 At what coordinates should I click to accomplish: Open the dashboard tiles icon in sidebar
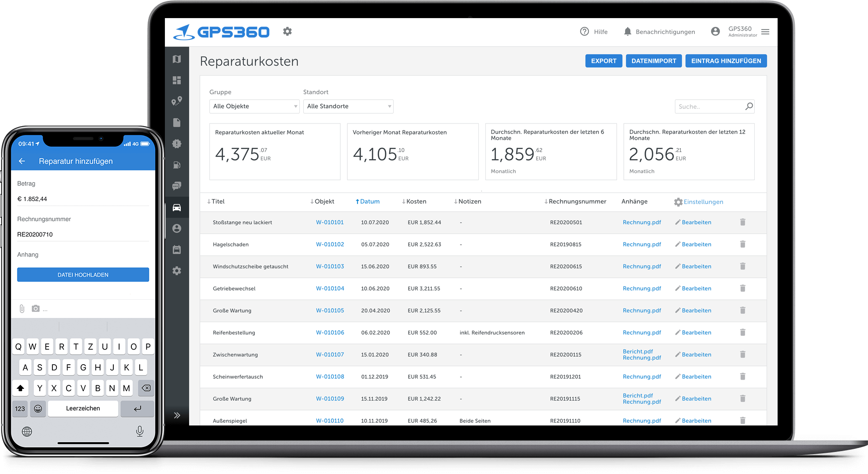tap(177, 80)
